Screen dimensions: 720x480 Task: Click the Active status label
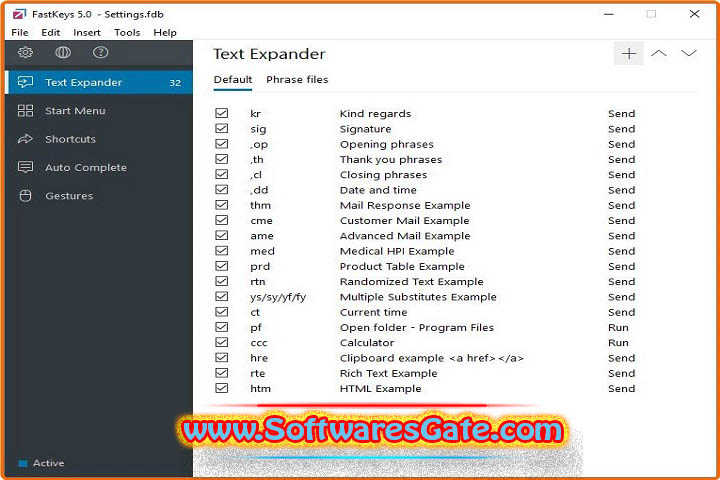pyautogui.click(x=49, y=463)
